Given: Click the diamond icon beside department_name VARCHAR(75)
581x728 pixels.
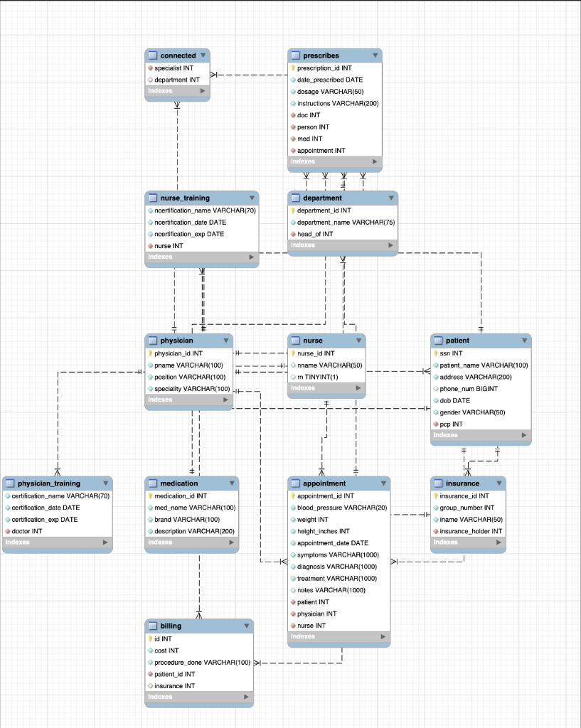Looking at the screenshot, I should [x=292, y=222].
